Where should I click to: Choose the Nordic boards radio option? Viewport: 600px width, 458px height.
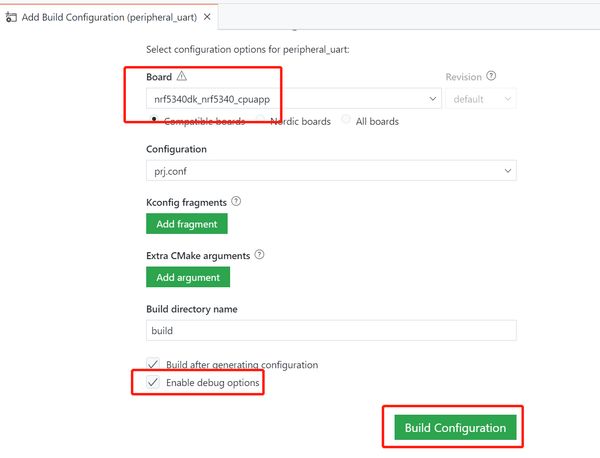point(262,121)
